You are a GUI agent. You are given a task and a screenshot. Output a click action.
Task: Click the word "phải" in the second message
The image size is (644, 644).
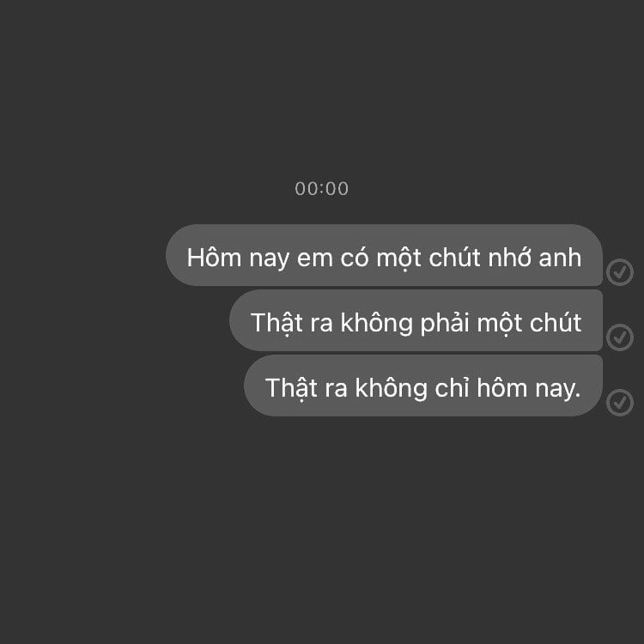point(445,323)
